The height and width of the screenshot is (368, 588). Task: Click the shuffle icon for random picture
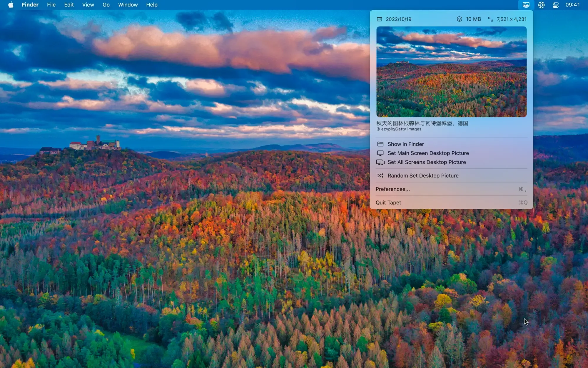(x=380, y=175)
